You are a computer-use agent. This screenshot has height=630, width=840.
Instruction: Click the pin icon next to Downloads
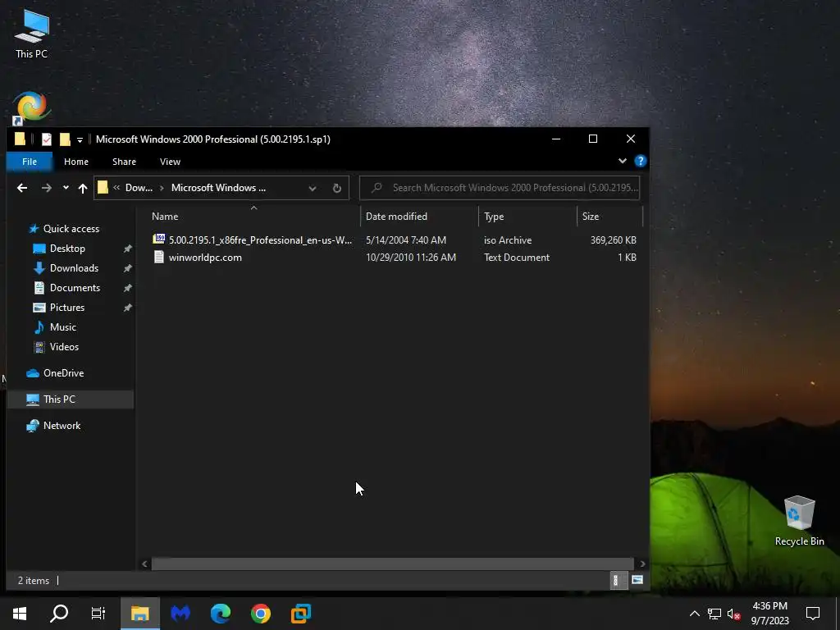click(127, 268)
